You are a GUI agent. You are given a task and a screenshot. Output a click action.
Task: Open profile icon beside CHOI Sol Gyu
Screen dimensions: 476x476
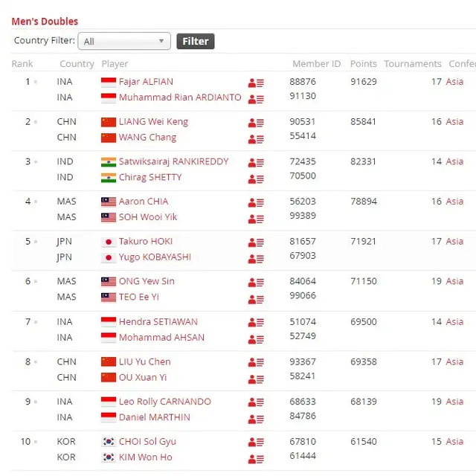click(256, 443)
